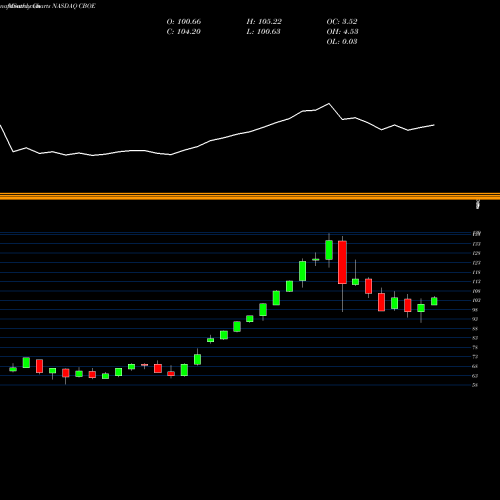Screen dimensions: 500x500
Task: Click the 88 price axis label
Action: coord(475,329)
